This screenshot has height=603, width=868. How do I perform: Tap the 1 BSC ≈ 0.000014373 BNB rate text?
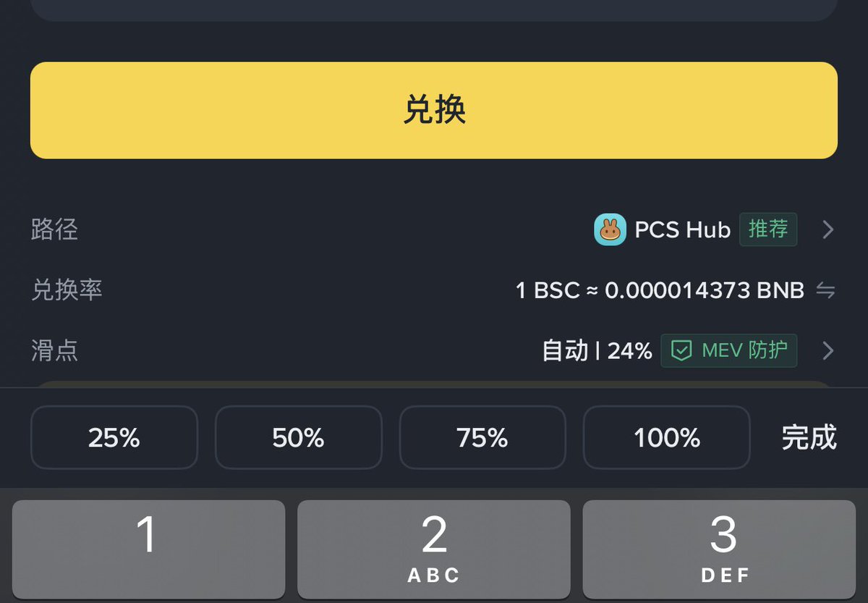[x=660, y=291]
